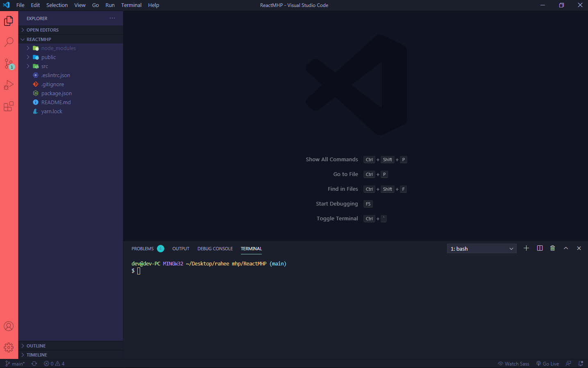Click the feedback icon in status bar

[568, 363]
